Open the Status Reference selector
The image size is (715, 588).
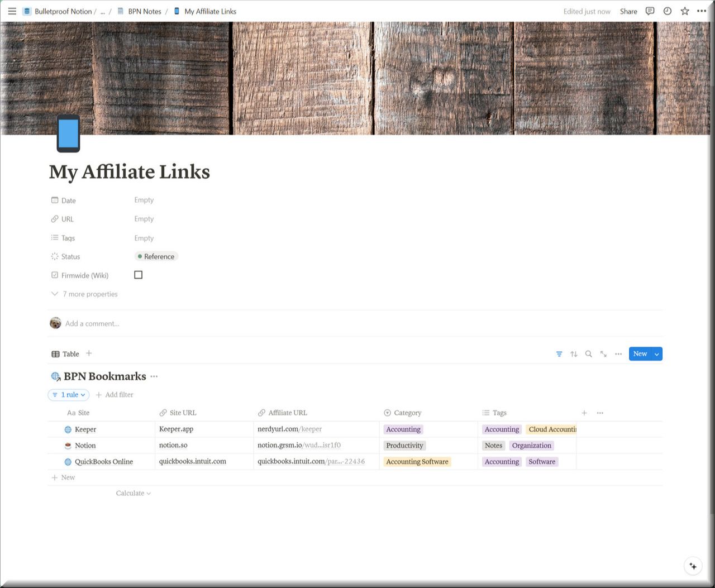pyautogui.click(x=156, y=256)
